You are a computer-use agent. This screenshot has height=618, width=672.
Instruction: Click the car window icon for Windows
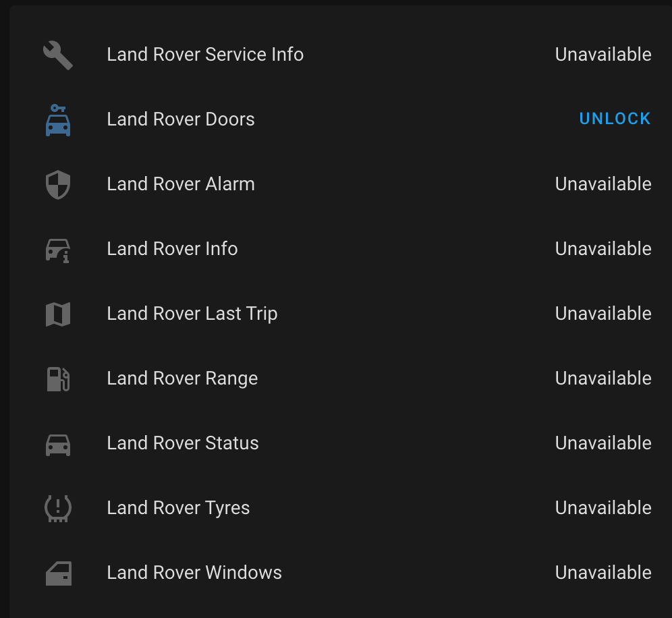pos(57,572)
